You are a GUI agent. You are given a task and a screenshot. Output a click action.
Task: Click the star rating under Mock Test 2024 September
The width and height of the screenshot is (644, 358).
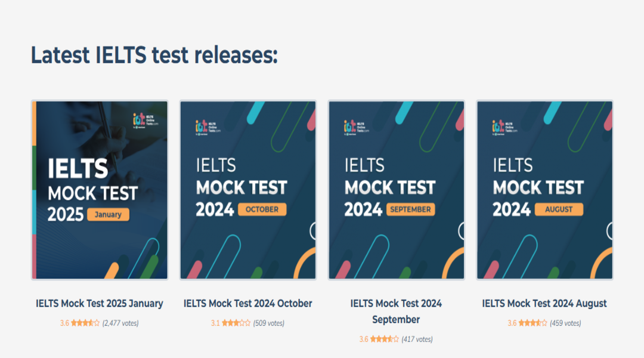(x=385, y=339)
